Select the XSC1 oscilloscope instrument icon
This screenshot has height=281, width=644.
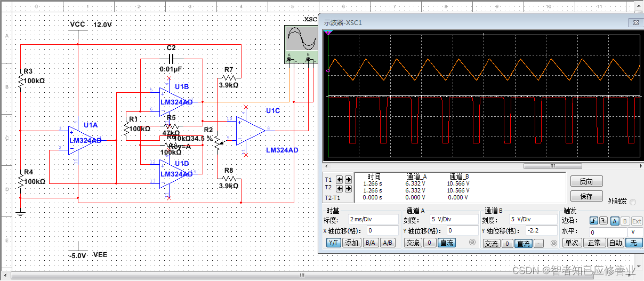(x=299, y=44)
